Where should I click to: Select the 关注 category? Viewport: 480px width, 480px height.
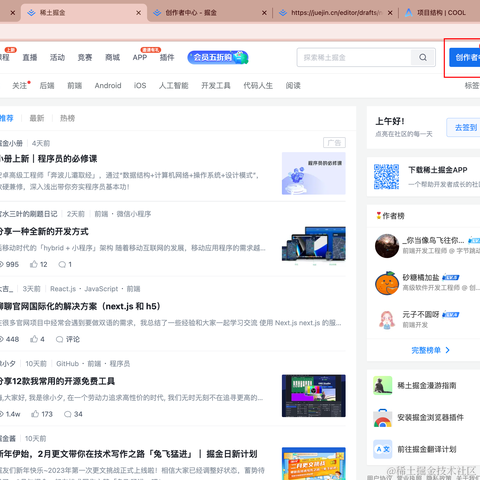pos(20,86)
